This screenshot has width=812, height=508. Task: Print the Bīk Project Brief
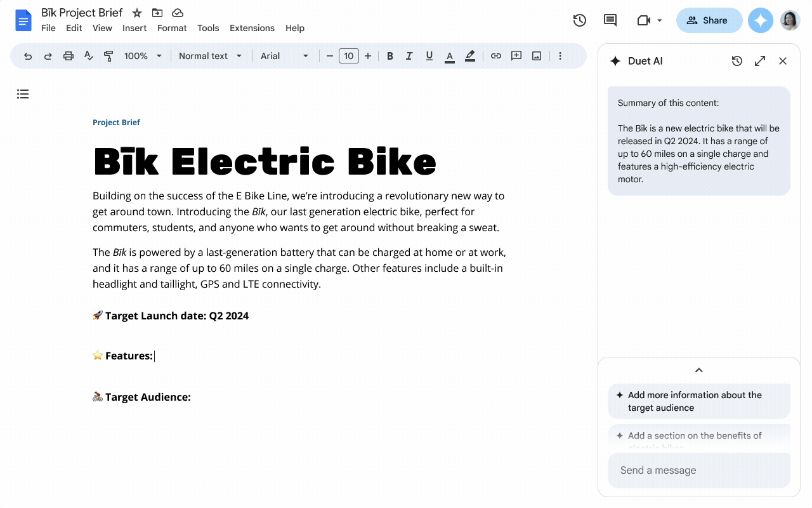(x=68, y=56)
